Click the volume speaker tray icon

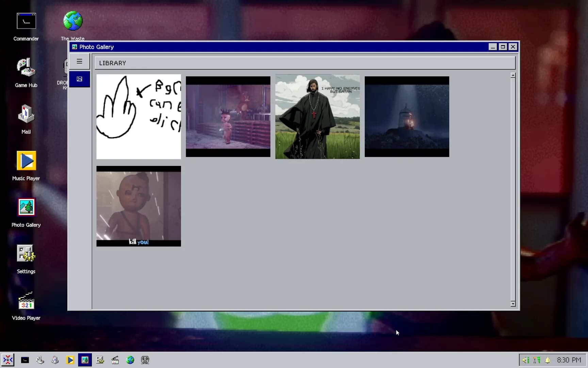pos(526,360)
